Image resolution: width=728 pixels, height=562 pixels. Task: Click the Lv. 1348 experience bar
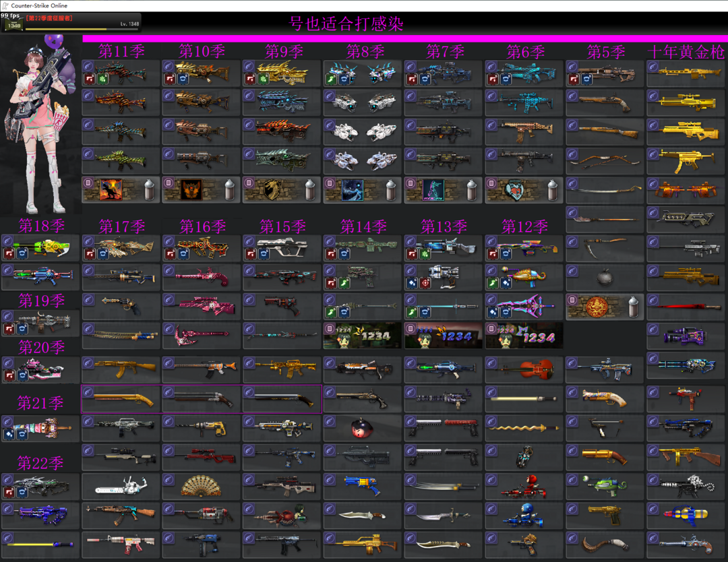pos(82,29)
